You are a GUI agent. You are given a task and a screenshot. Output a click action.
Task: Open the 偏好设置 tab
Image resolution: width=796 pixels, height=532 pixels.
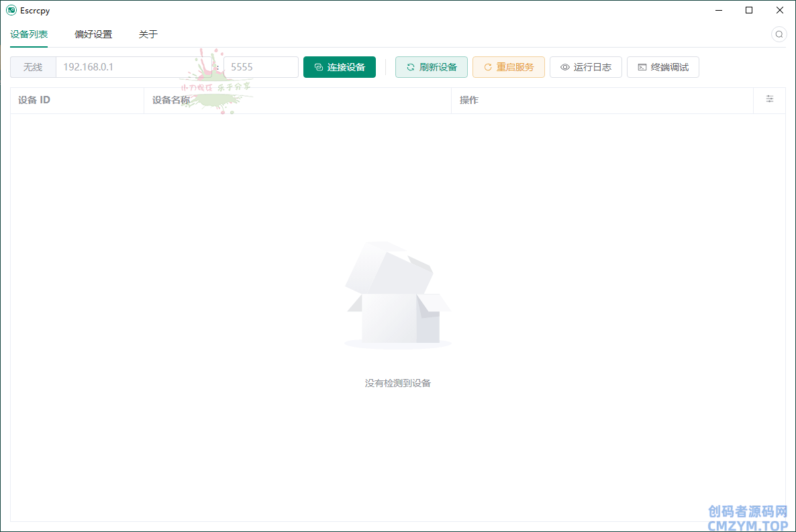(93, 34)
